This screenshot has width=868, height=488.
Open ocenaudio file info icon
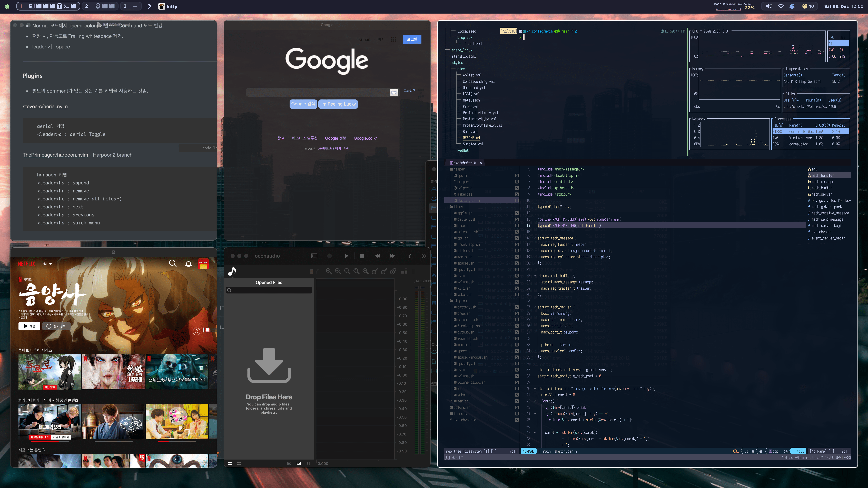pyautogui.click(x=410, y=256)
